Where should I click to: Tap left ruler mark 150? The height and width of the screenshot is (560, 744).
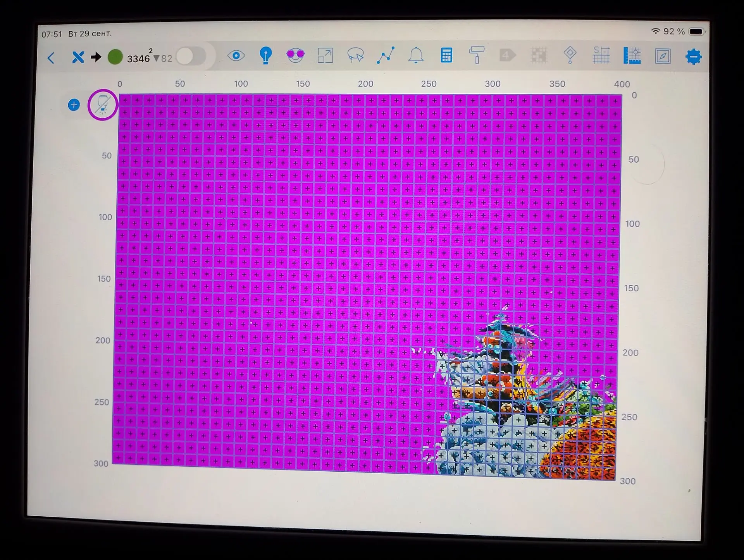point(104,279)
